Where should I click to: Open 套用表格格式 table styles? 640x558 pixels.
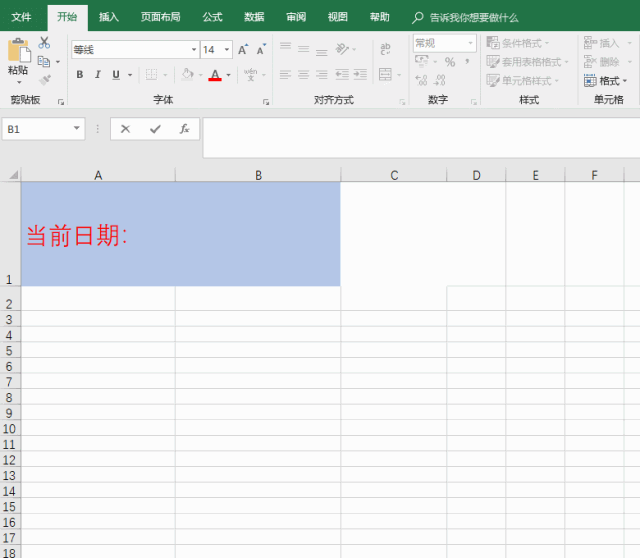coord(527,62)
